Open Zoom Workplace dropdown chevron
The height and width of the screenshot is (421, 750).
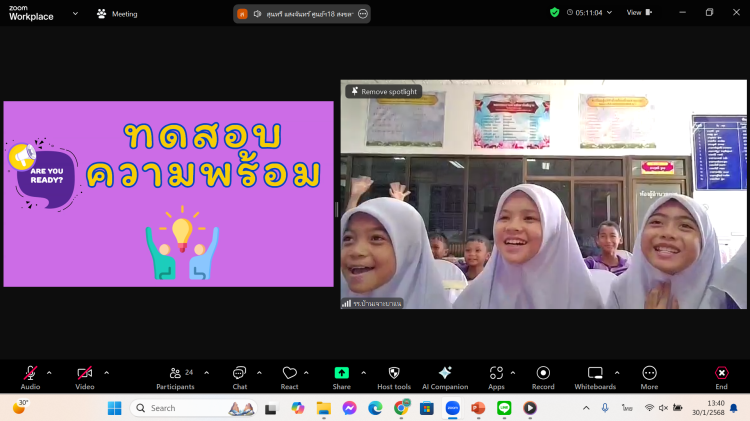75,14
